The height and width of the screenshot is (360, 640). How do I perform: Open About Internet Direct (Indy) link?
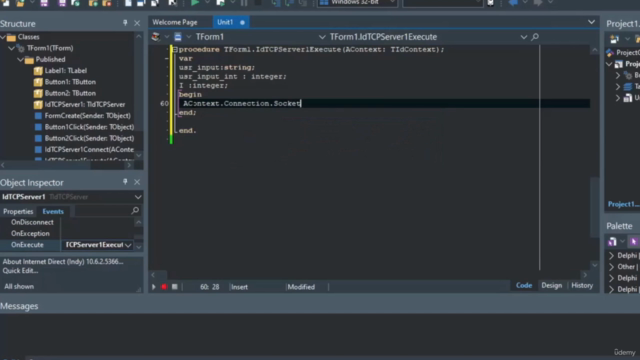click(63, 262)
